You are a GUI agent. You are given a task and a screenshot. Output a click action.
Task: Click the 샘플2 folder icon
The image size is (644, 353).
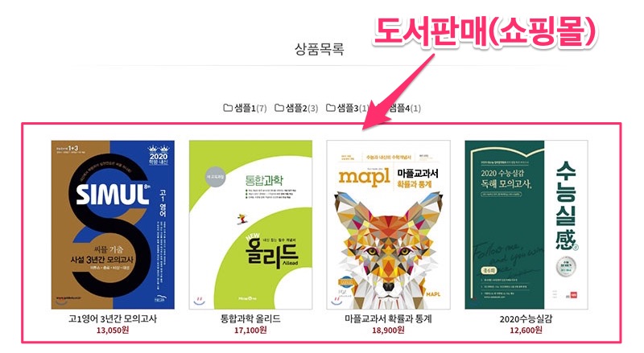pyautogui.click(x=279, y=108)
